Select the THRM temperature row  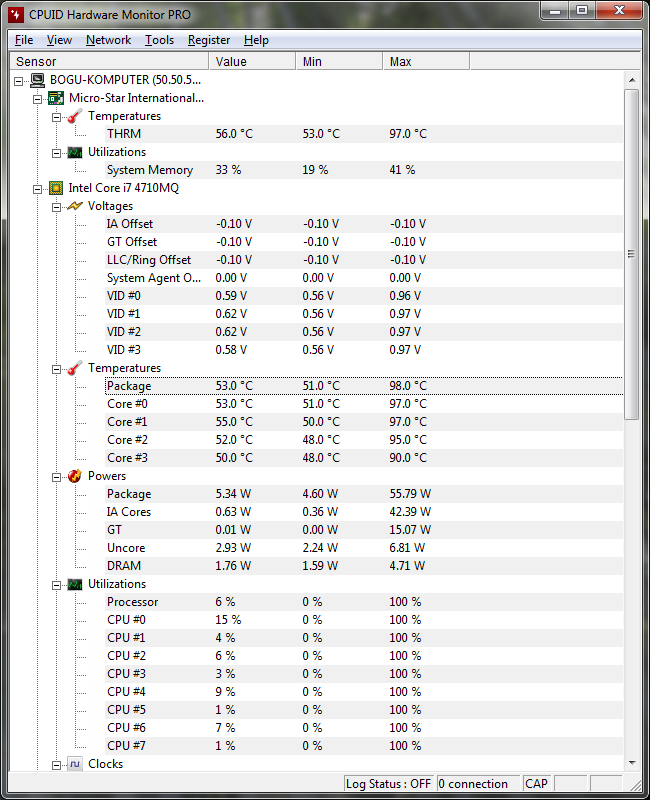(x=364, y=134)
